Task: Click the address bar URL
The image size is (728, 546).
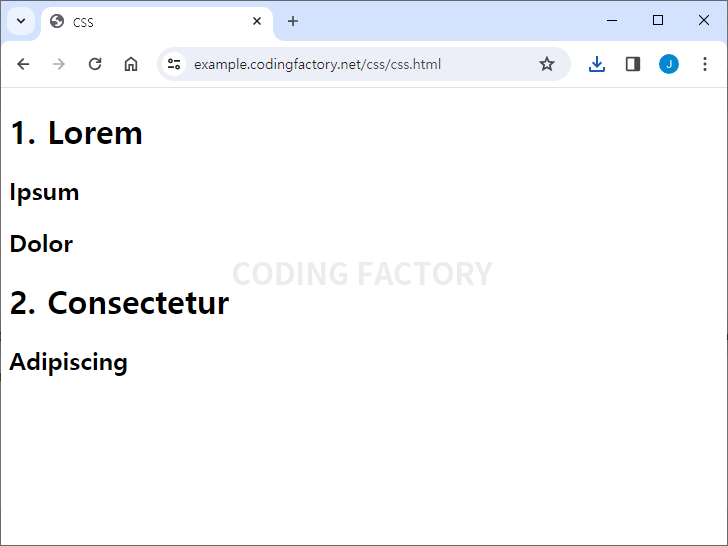Action: (317, 64)
